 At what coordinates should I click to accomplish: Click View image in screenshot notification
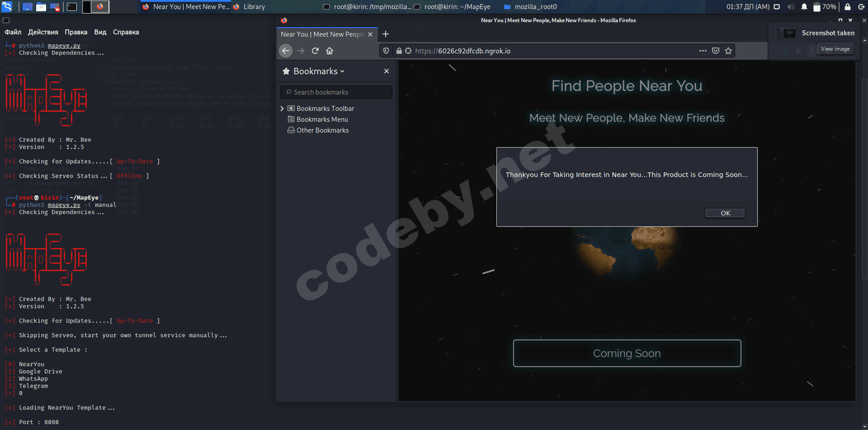click(835, 49)
